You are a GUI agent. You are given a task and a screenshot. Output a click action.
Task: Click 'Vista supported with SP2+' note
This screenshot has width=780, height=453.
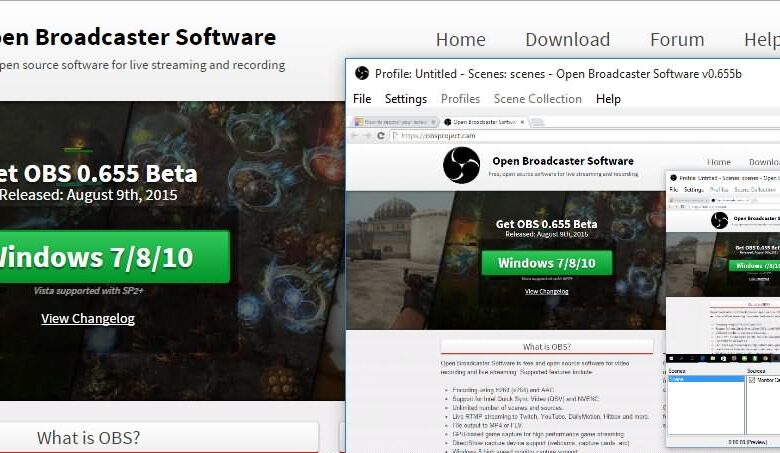89,291
